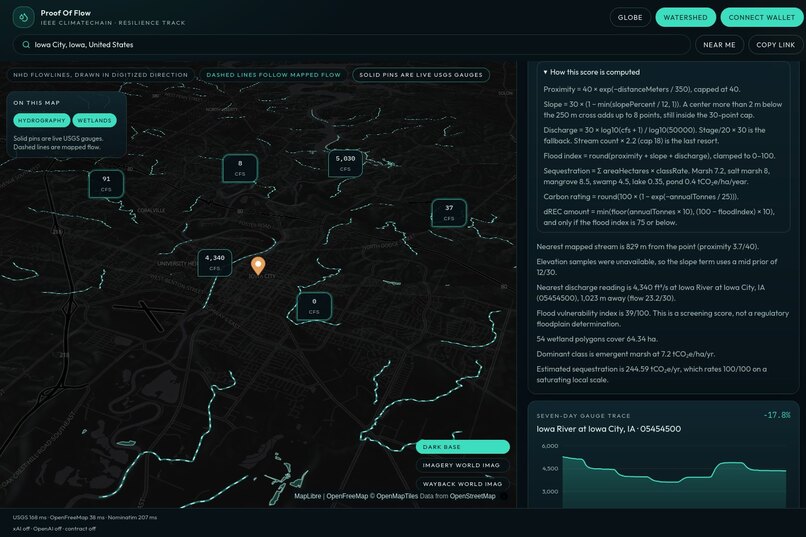806x537 pixels.
Task: Click 'NHD flowlines, drawn in digitized direction' chip
Action: 101,75
